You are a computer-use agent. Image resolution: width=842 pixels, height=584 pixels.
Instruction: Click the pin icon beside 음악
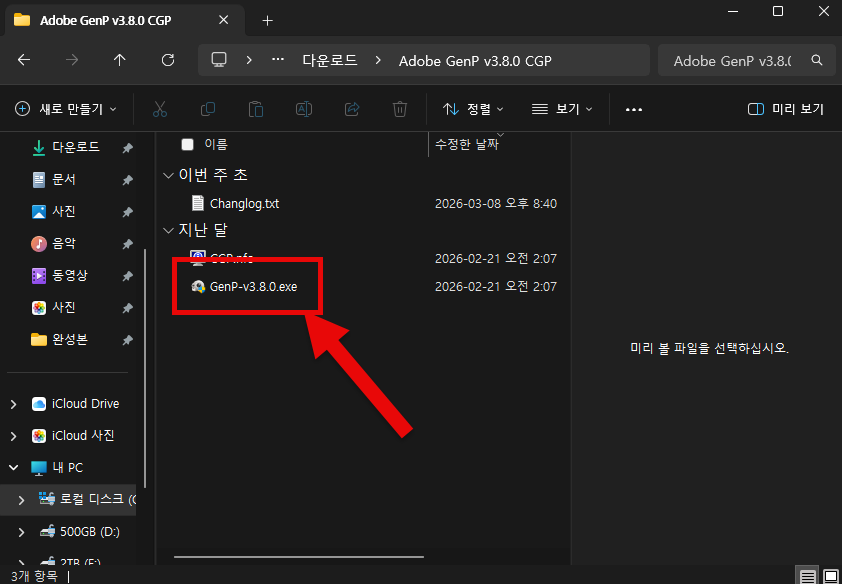point(127,245)
